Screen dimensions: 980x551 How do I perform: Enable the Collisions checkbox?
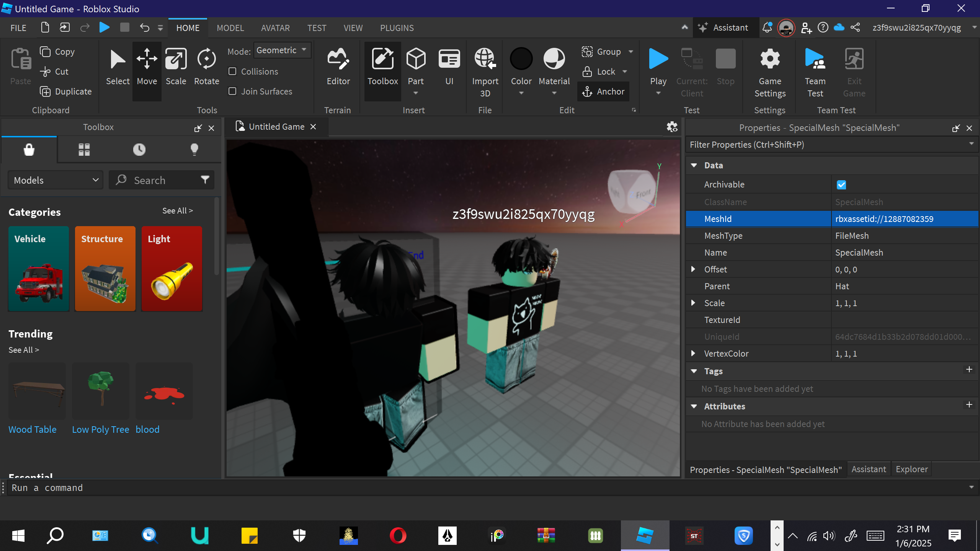232,72
